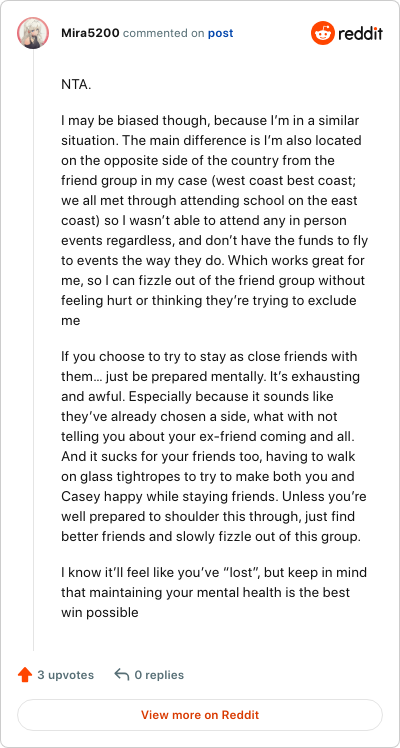Follow the blue "post" link

(x=220, y=34)
